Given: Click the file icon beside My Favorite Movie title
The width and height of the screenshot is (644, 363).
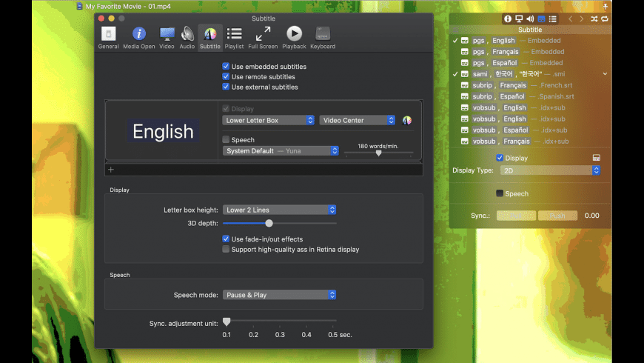Looking at the screenshot, I should (80, 6).
